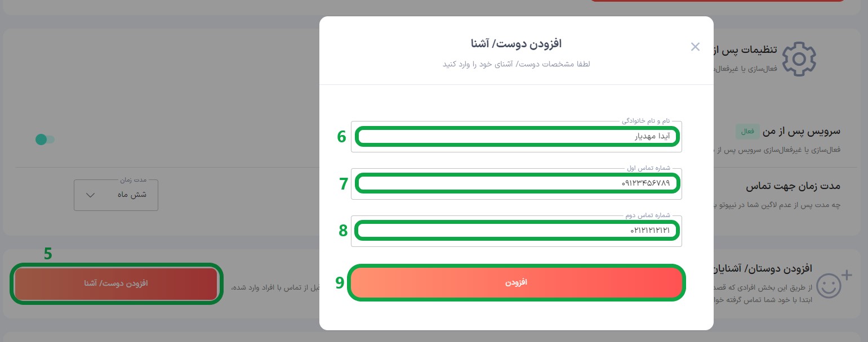Open the مدت زمان dropdown showing شش ماه
Viewport: 868px width, 342px height.
pos(116,195)
